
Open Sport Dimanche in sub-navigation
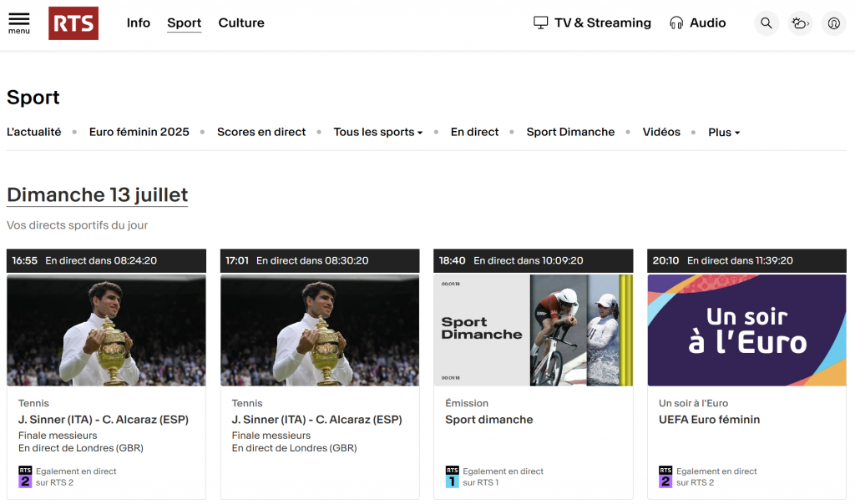click(570, 132)
